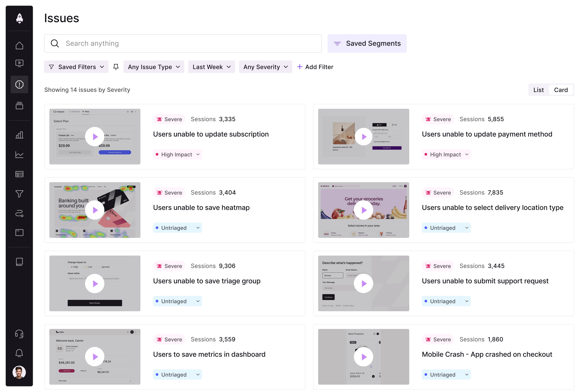
Task: Click Add Filter
Action: pos(315,67)
